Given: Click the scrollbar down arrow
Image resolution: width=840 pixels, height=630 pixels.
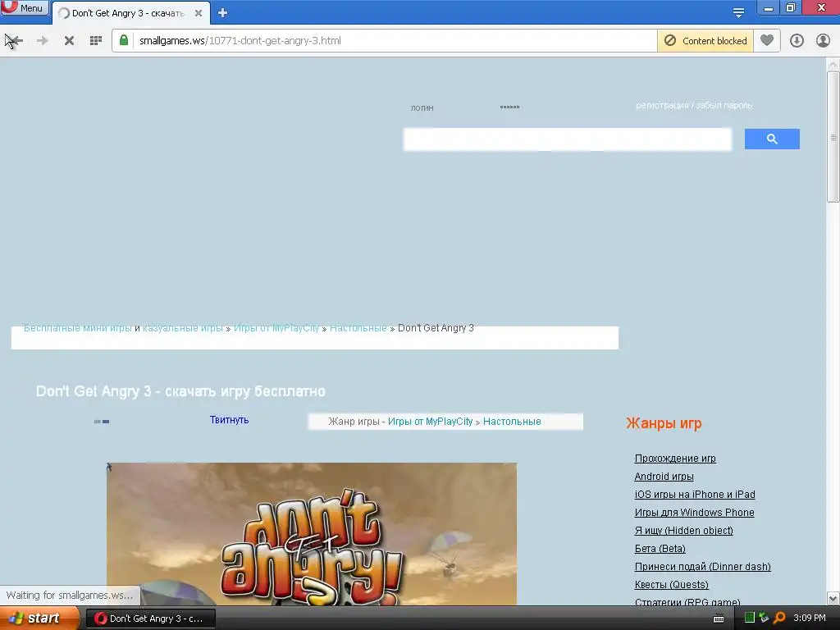Looking at the screenshot, I should point(833,598).
